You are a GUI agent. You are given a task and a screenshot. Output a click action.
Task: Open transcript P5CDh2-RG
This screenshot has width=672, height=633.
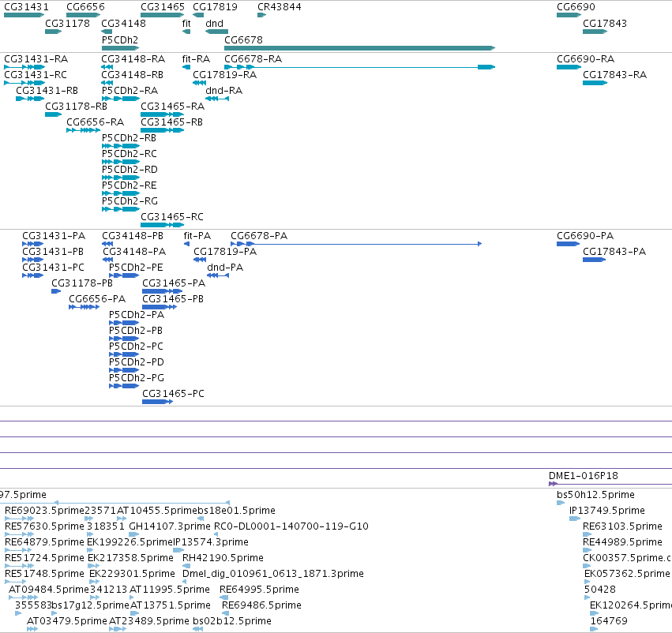pyautogui.click(x=130, y=200)
